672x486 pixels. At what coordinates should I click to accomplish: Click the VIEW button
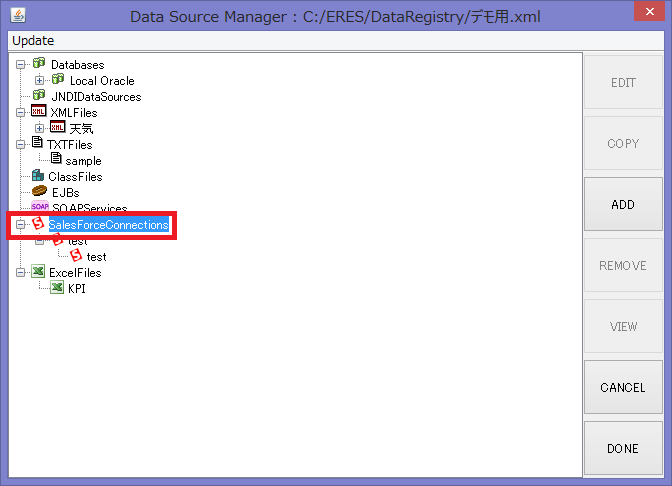623,326
